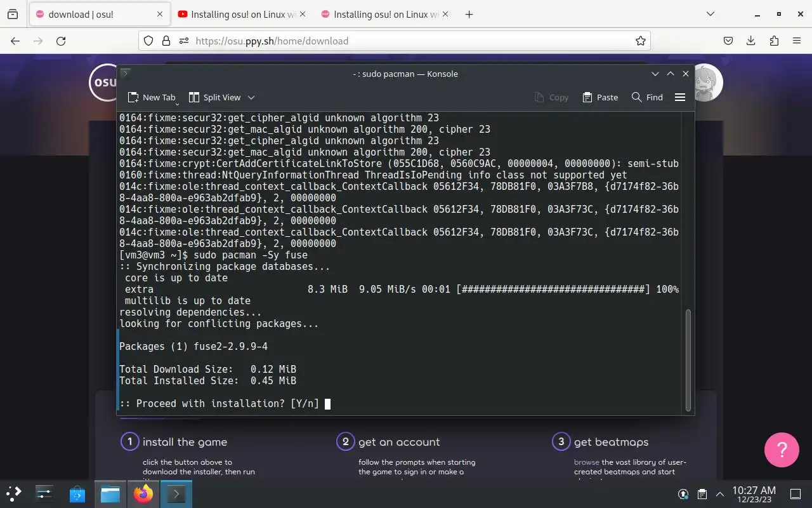Click the osu! logo on the webpage

[x=103, y=82]
